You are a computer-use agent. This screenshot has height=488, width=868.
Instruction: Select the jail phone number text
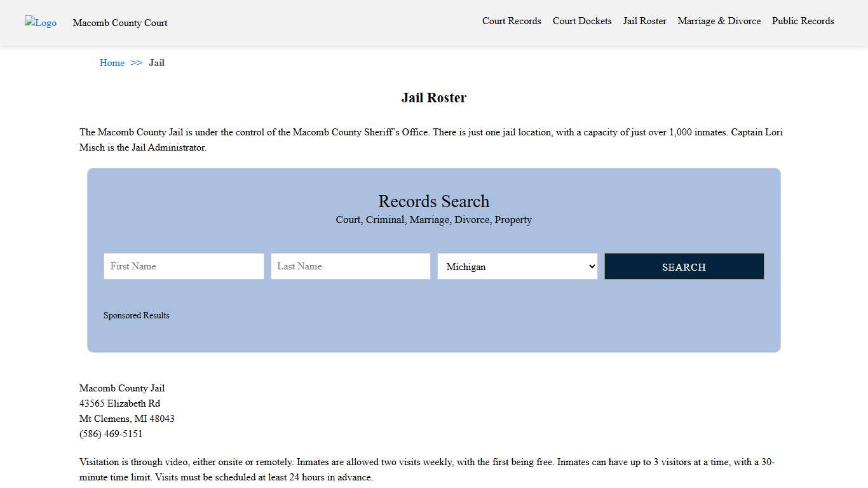point(111,434)
